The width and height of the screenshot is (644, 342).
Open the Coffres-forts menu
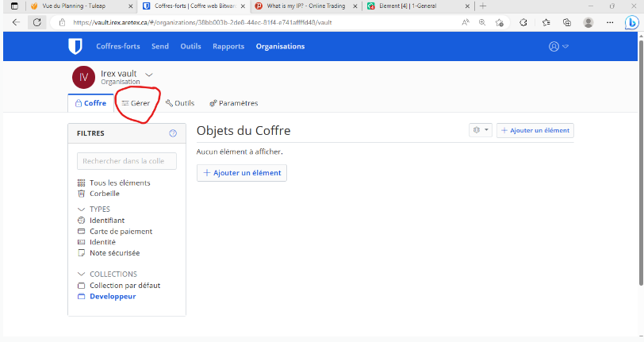[x=118, y=47]
